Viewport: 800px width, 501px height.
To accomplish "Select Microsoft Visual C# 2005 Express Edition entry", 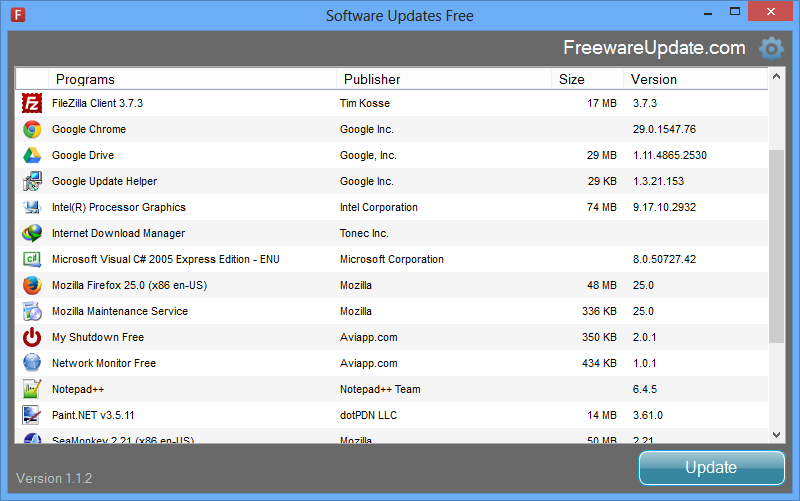I will tap(166, 259).
